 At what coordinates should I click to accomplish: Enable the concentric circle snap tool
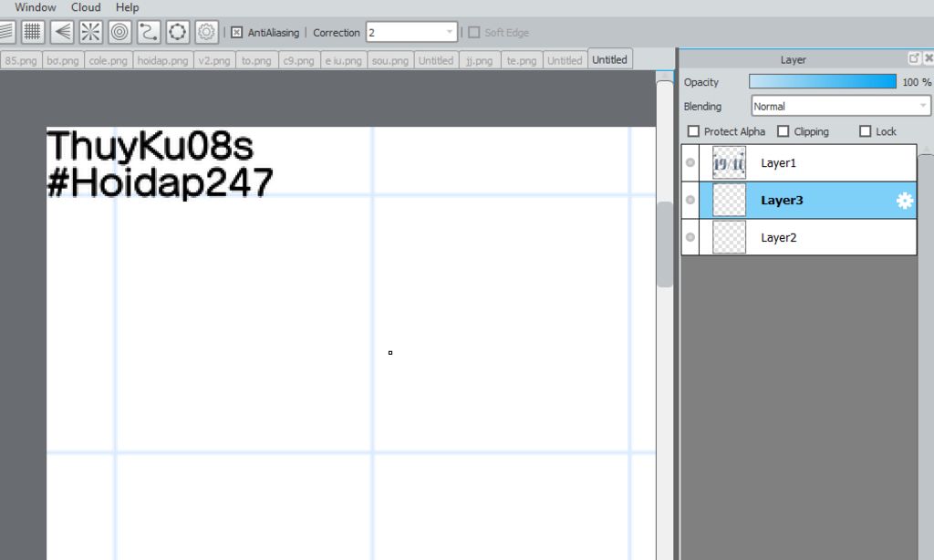(119, 32)
